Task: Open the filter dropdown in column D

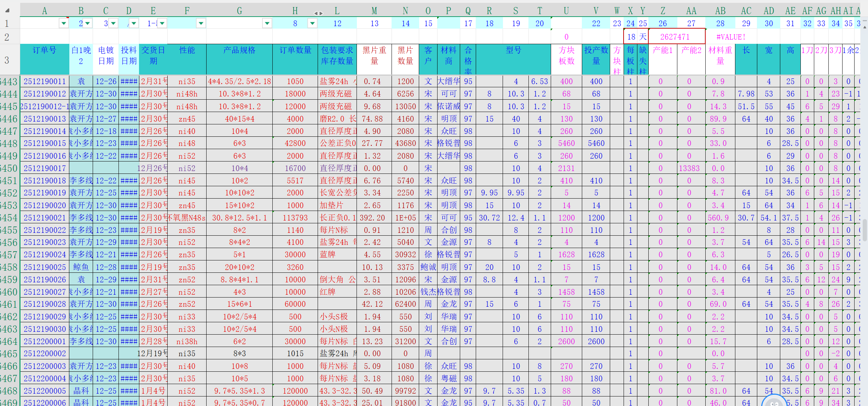Action: click(134, 24)
